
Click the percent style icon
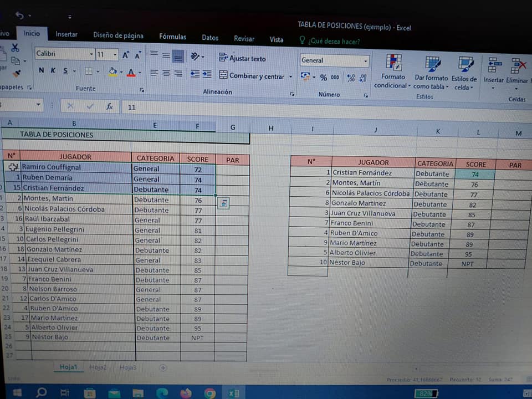point(323,78)
